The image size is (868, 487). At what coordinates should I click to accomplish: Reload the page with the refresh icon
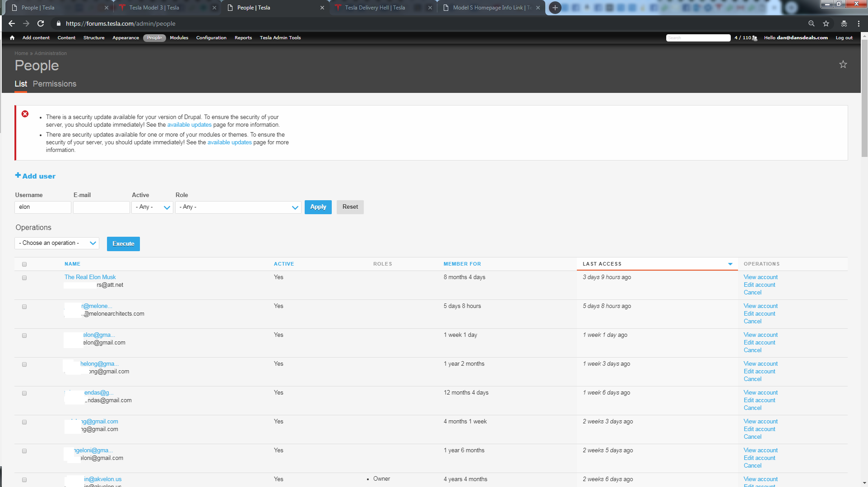(41, 23)
